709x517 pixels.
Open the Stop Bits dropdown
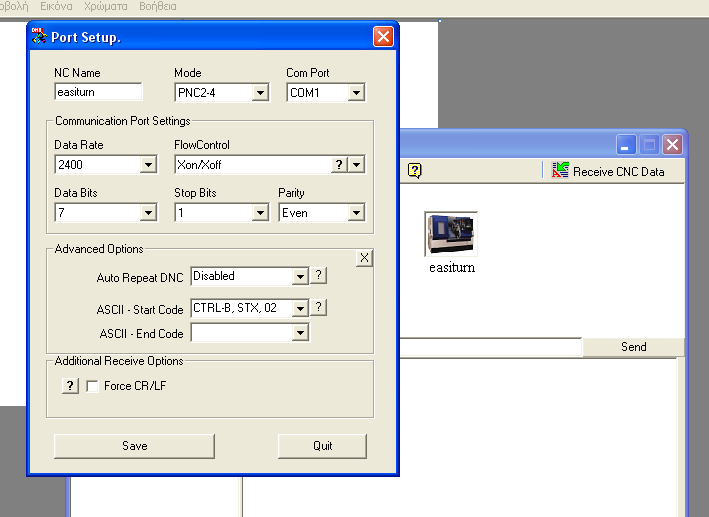click(x=260, y=213)
